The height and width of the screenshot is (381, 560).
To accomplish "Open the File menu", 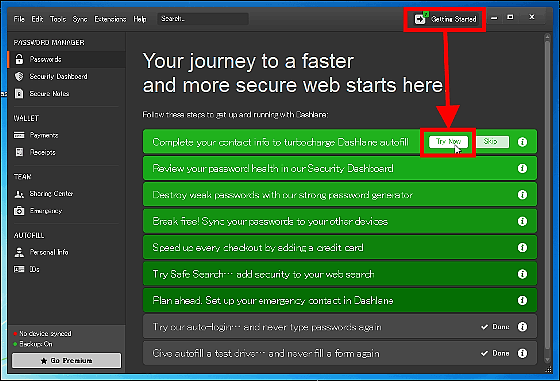I will click(19, 19).
